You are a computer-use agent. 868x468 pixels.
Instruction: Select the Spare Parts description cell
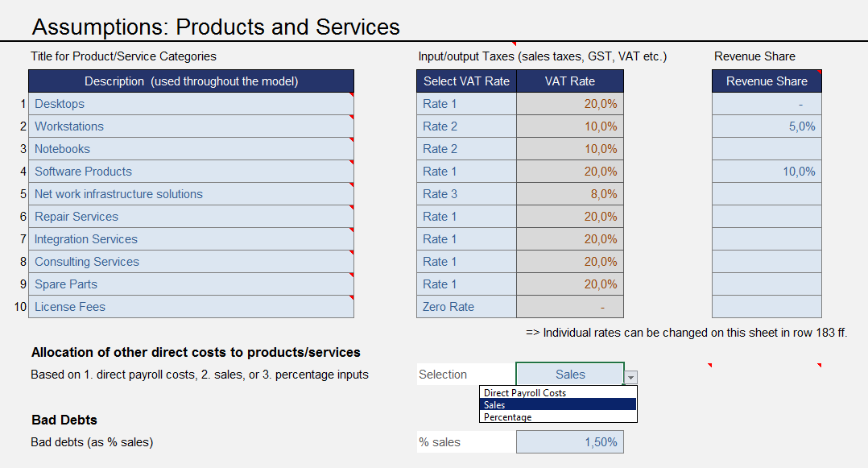[191, 284]
